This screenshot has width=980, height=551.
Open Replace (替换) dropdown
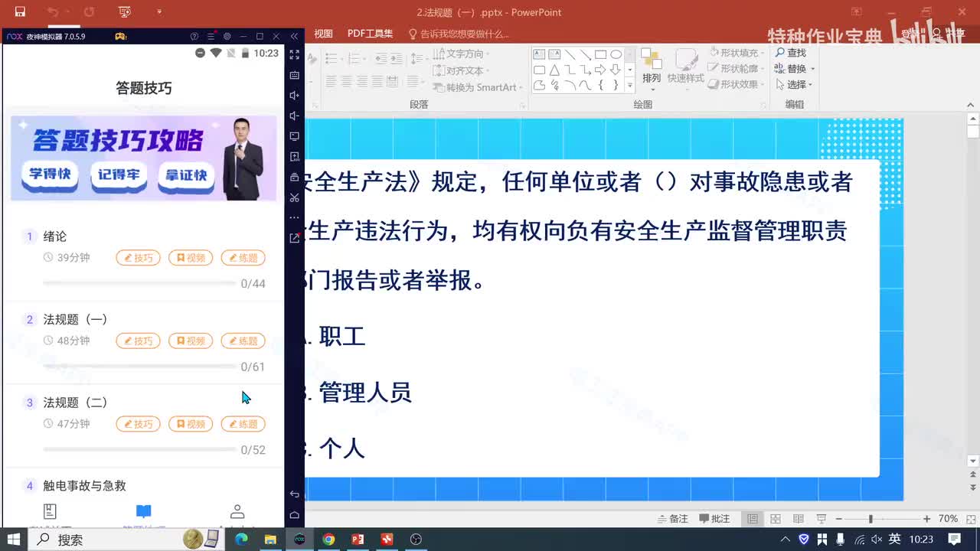[794, 69]
